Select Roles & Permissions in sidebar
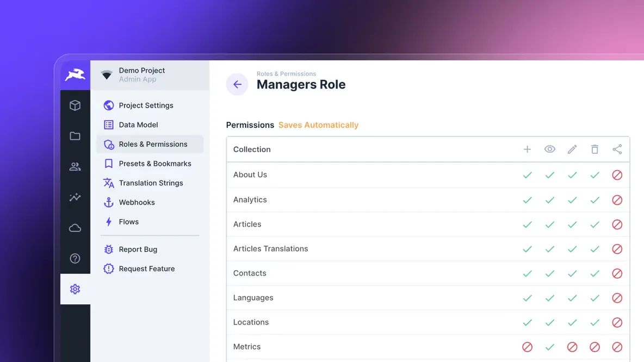The image size is (644, 362). [x=150, y=144]
